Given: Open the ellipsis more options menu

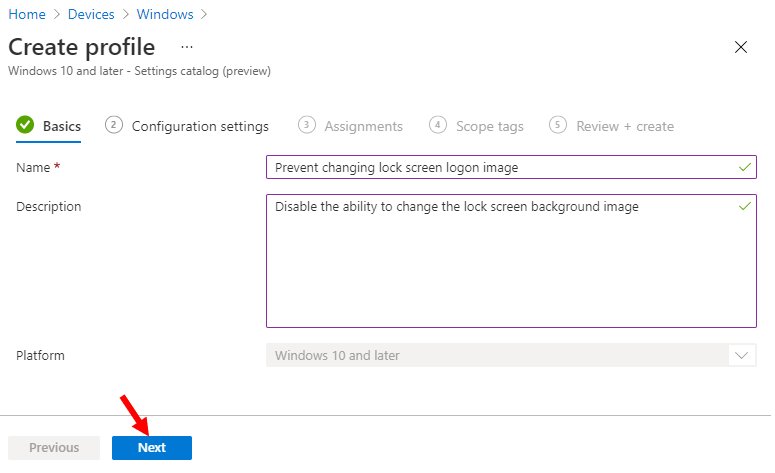Looking at the screenshot, I should (186, 47).
